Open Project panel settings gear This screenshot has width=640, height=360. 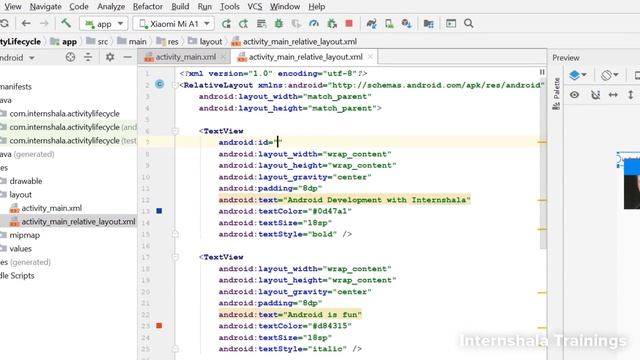pos(110,57)
